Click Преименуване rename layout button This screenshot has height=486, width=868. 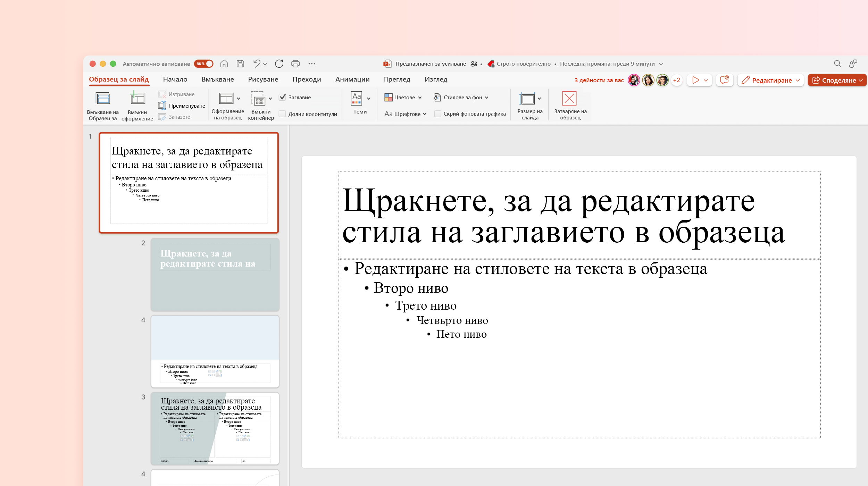click(x=182, y=106)
